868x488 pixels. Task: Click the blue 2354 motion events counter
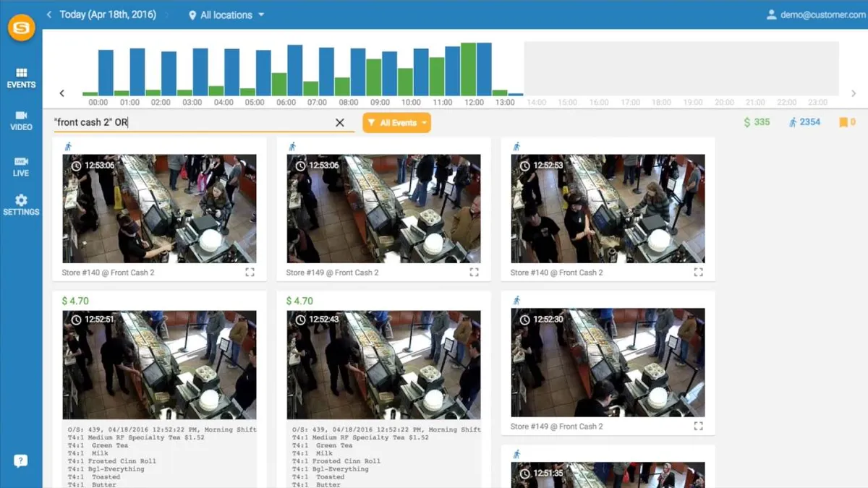804,122
